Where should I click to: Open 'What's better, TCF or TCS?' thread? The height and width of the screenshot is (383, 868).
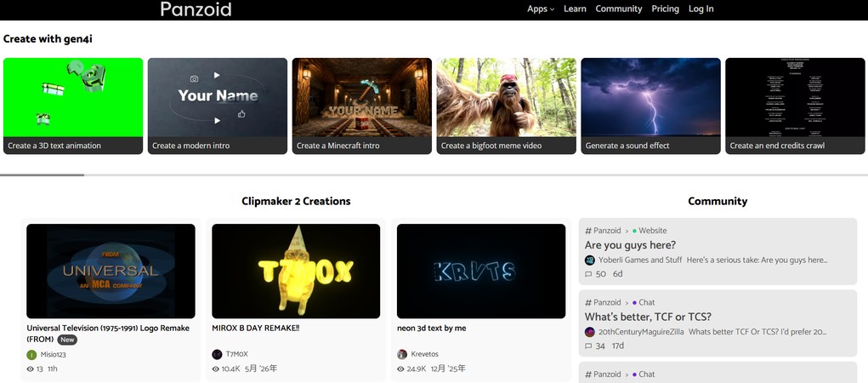pyautogui.click(x=648, y=317)
